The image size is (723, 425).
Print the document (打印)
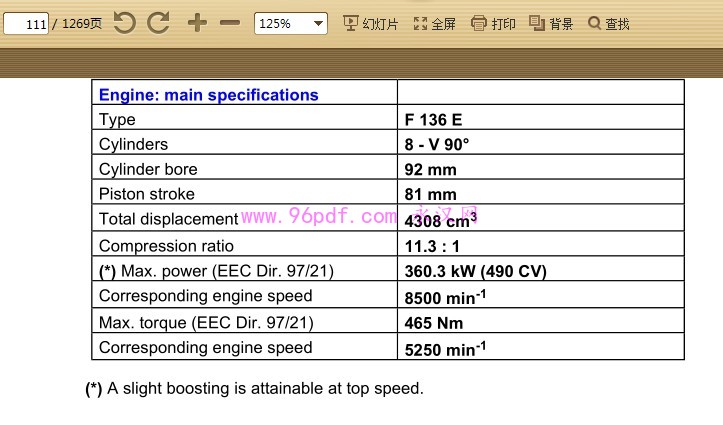tap(493, 24)
